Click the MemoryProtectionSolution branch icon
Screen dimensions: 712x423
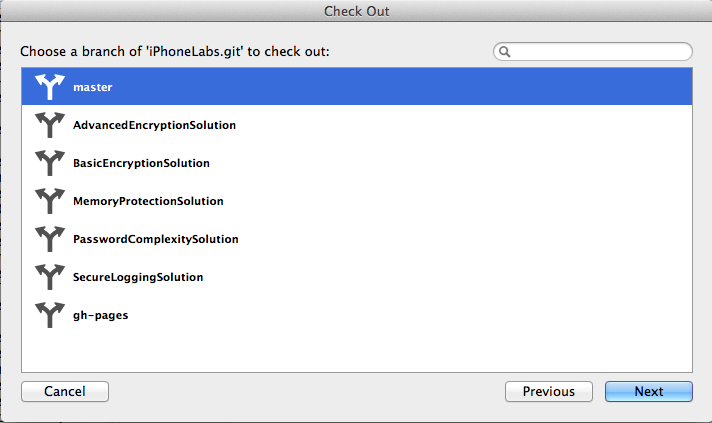(49, 201)
